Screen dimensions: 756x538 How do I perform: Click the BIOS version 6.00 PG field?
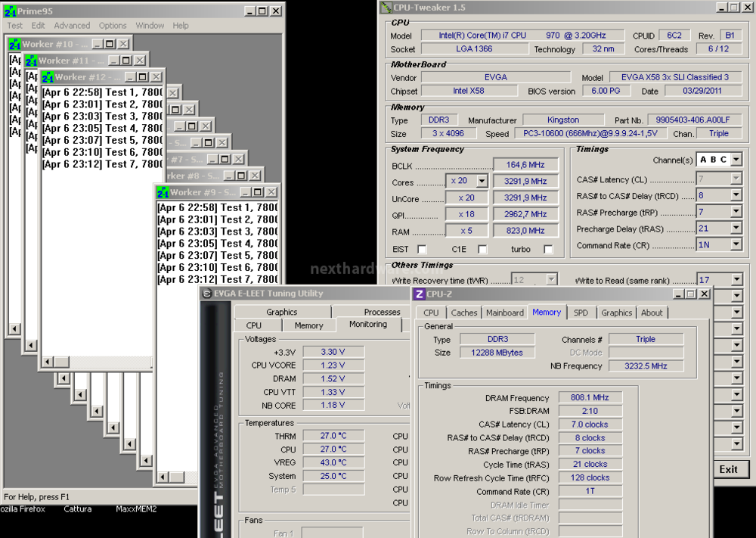click(606, 91)
